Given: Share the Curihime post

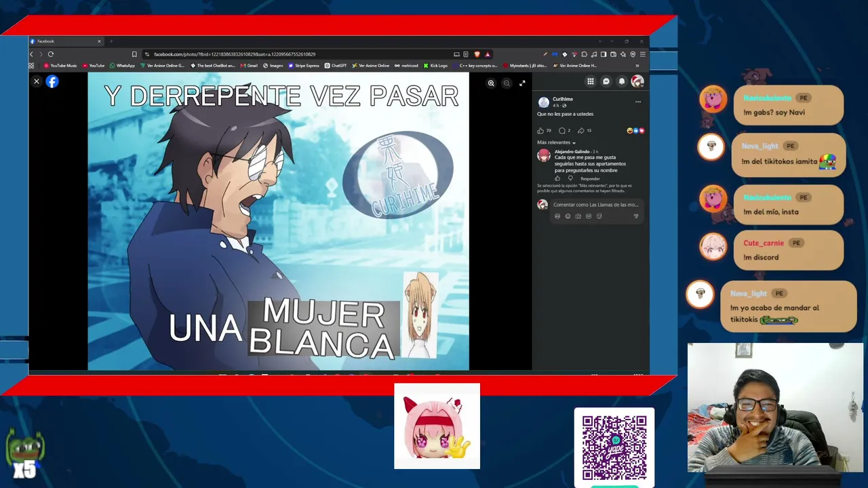Looking at the screenshot, I should coord(581,131).
